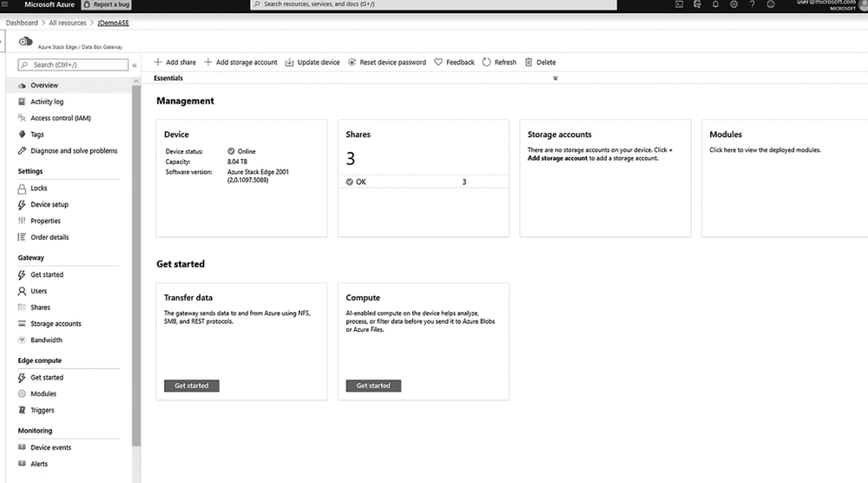Click the Order details list icon
This screenshot has width=868, height=483.
[x=22, y=237]
